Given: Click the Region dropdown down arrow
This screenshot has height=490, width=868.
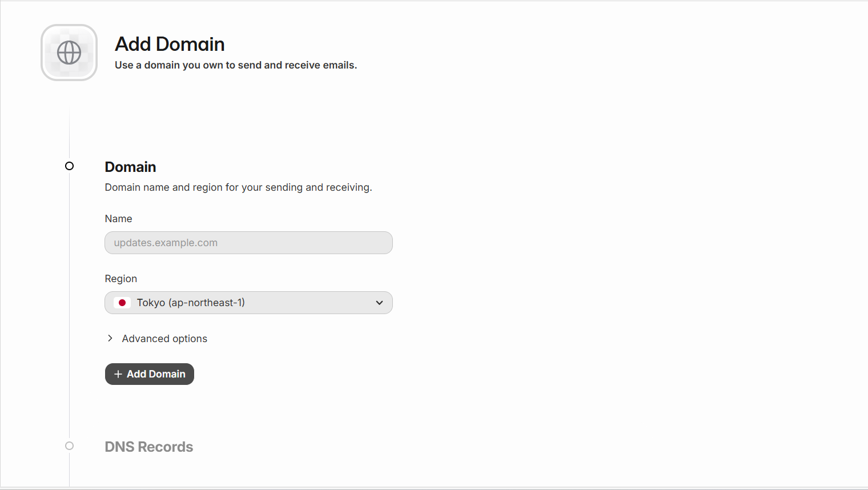Looking at the screenshot, I should point(379,303).
